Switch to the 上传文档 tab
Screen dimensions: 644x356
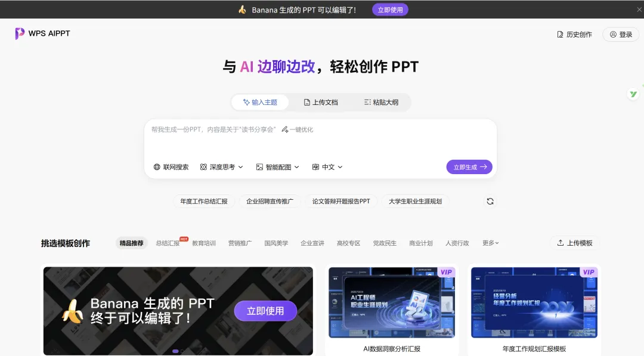pyautogui.click(x=321, y=102)
